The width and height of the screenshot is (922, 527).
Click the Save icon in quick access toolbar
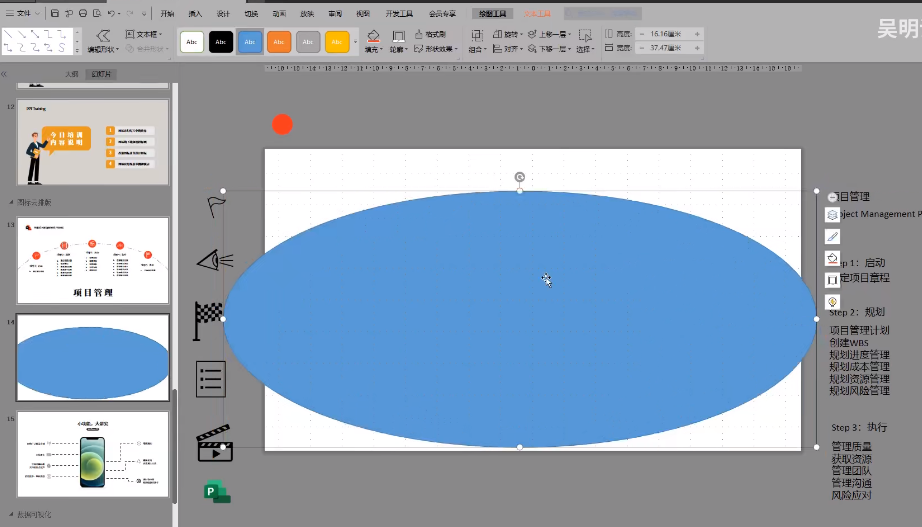(x=55, y=13)
